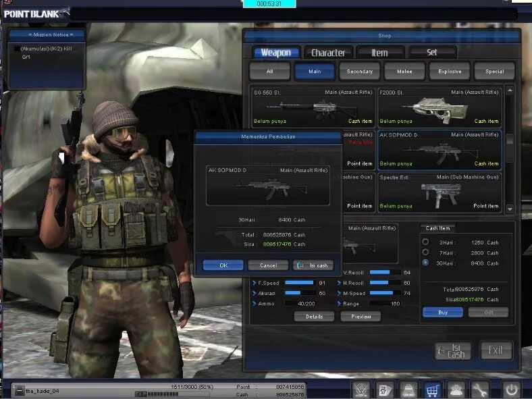
Task: Open weapon Details
Action: pos(314,316)
